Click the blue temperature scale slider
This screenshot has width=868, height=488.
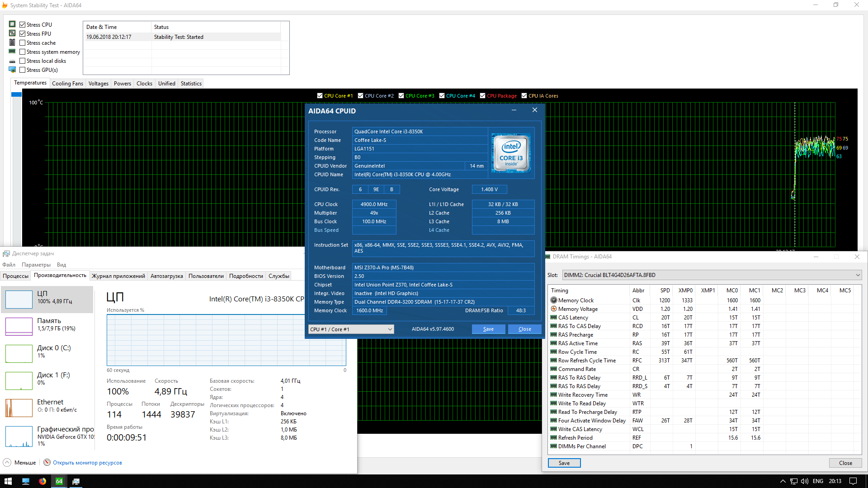pos(17,94)
